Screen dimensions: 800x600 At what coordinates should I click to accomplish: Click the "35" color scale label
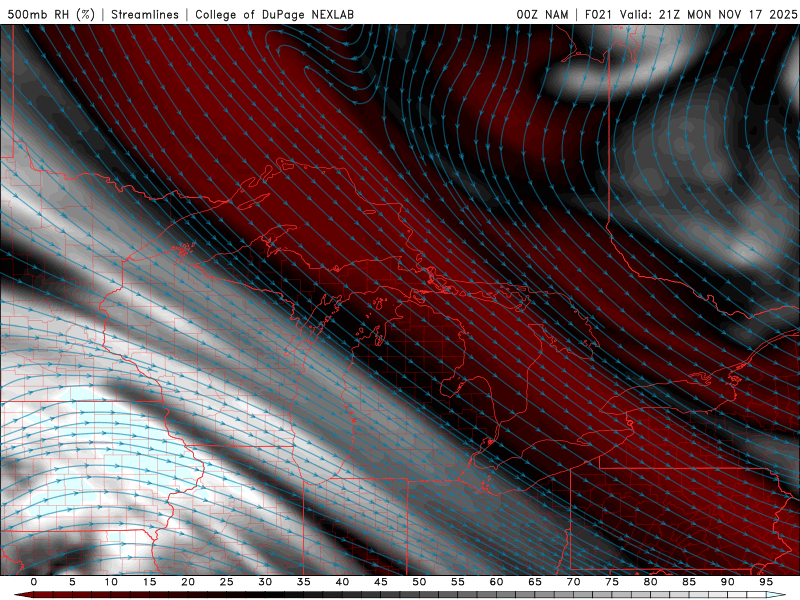(304, 582)
